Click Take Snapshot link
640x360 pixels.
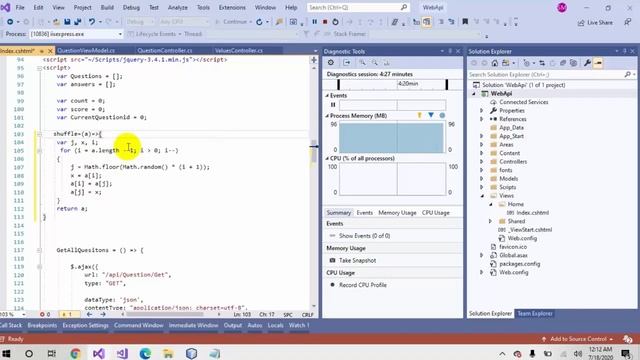pos(357,260)
